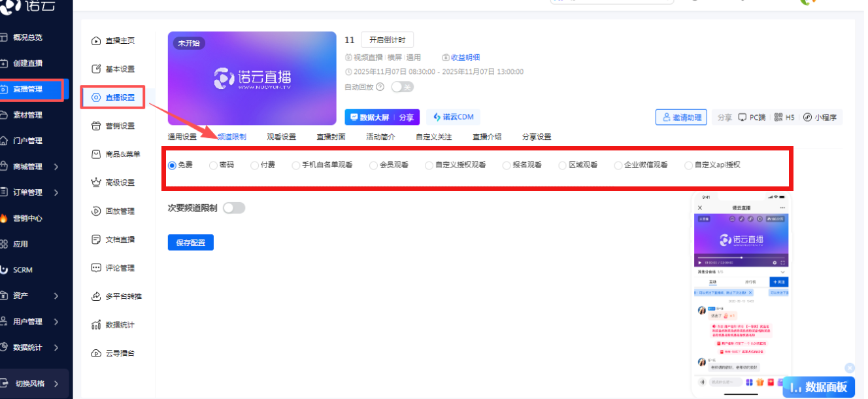Switch to the 分享设置 tab
This screenshot has width=868, height=399.
[537, 137]
